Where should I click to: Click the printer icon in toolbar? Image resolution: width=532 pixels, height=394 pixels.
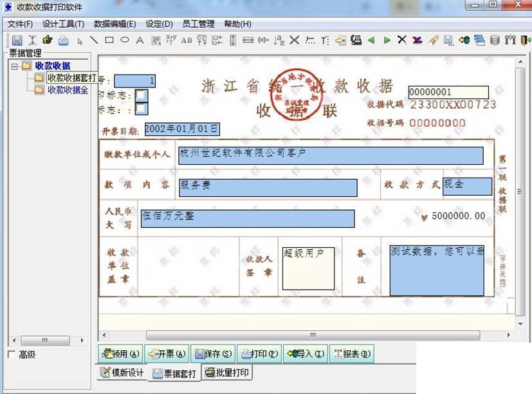pyautogui.click(x=64, y=41)
